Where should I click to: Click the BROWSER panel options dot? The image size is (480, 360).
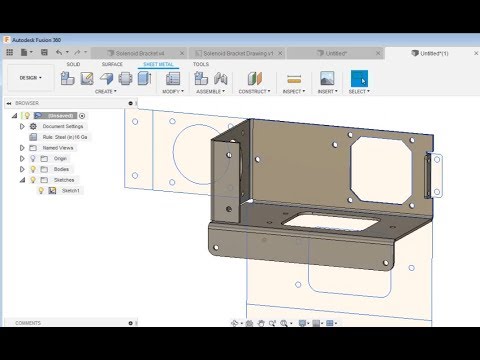click(130, 103)
